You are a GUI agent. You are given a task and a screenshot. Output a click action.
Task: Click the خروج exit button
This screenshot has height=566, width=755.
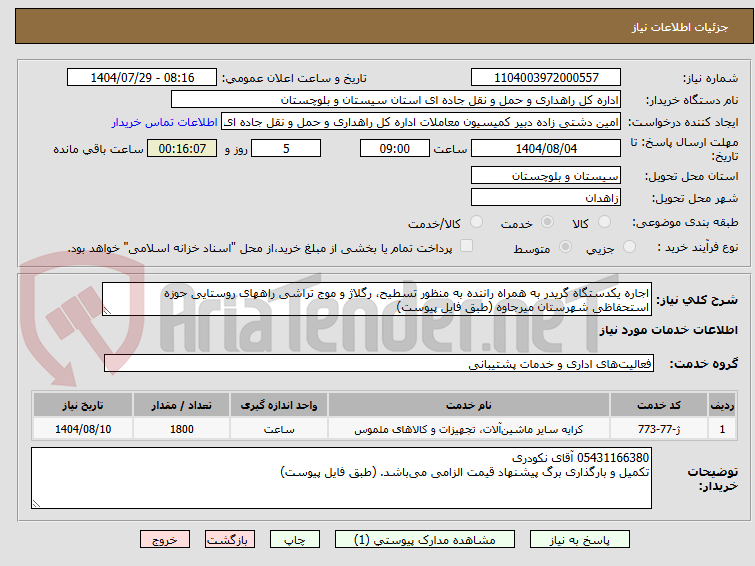pyautogui.click(x=165, y=540)
